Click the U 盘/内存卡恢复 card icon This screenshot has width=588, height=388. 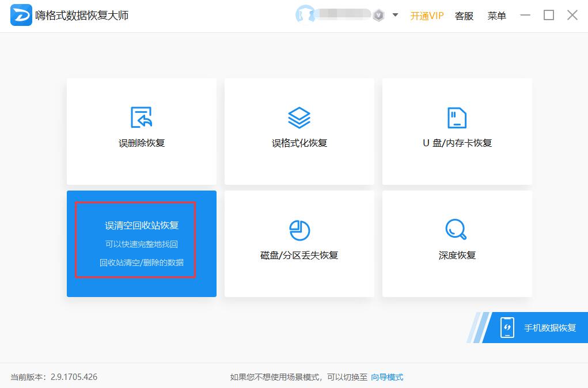tap(457, 117)
